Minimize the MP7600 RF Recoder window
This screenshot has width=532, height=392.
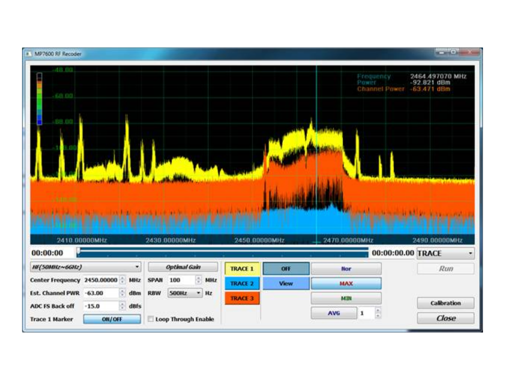441,52
